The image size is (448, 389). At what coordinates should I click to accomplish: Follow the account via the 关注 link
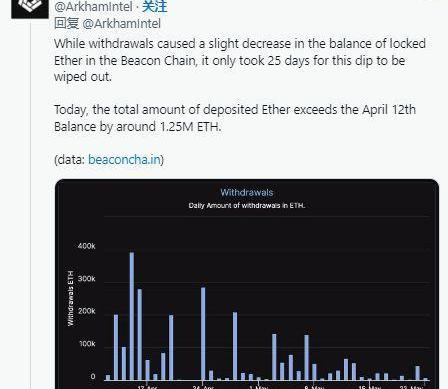[x=154, y=7]
